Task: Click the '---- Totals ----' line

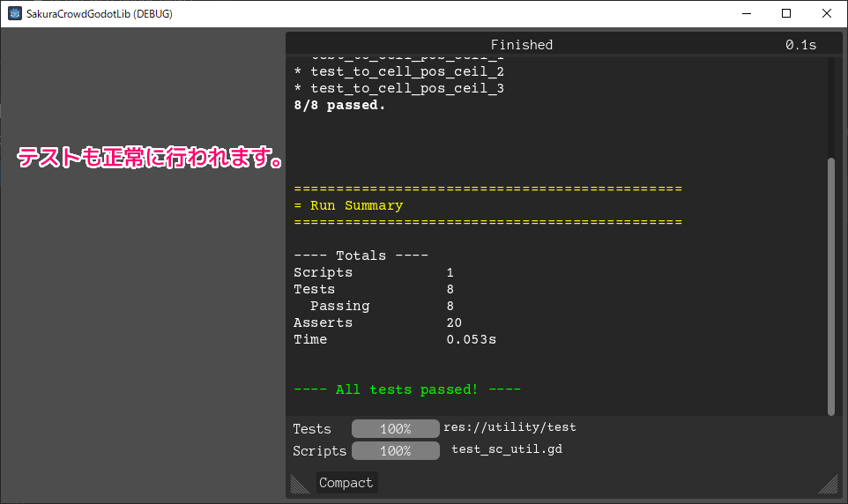Action: [x=361, y=256]
